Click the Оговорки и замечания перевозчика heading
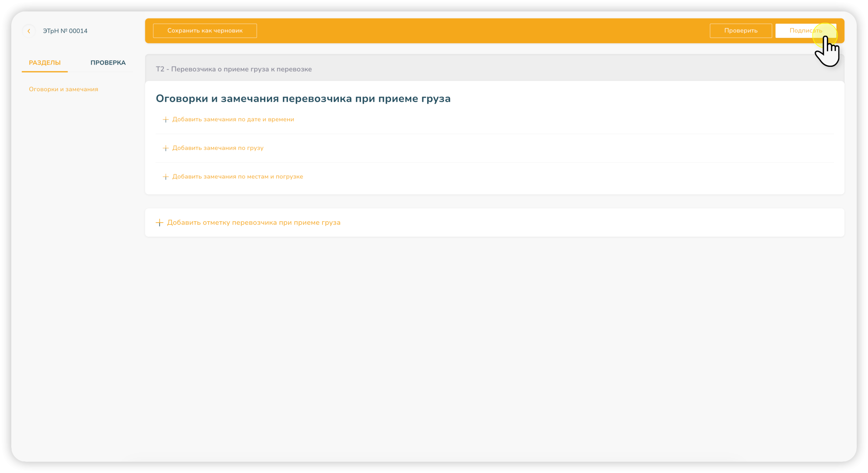 (x=303, y=99)
